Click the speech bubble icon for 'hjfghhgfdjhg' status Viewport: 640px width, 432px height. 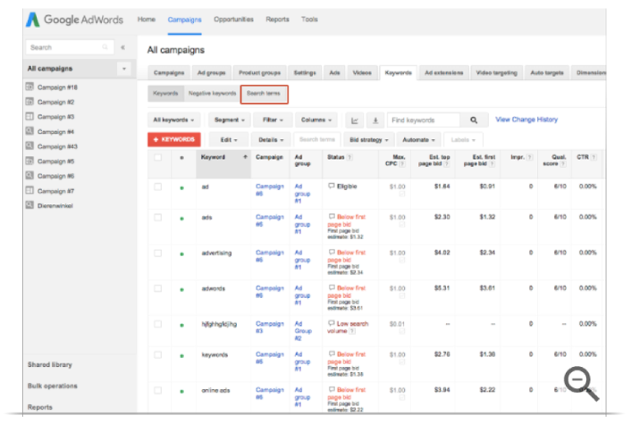click(331, 323)
